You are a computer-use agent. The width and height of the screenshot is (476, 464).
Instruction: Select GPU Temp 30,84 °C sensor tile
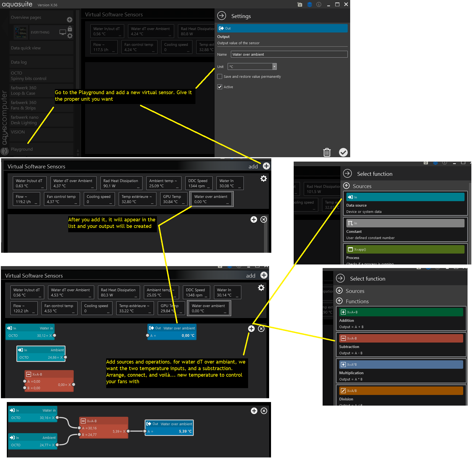[x=174, y=199]
